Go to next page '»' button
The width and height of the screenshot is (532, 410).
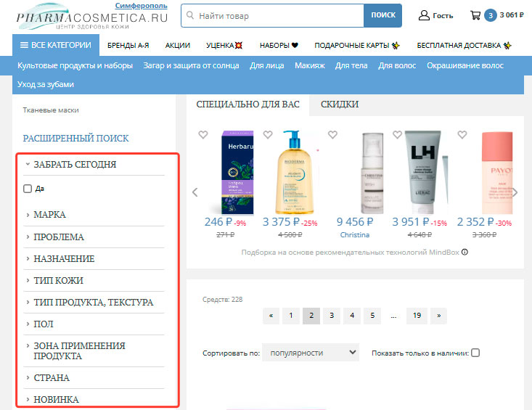[438, 316]
